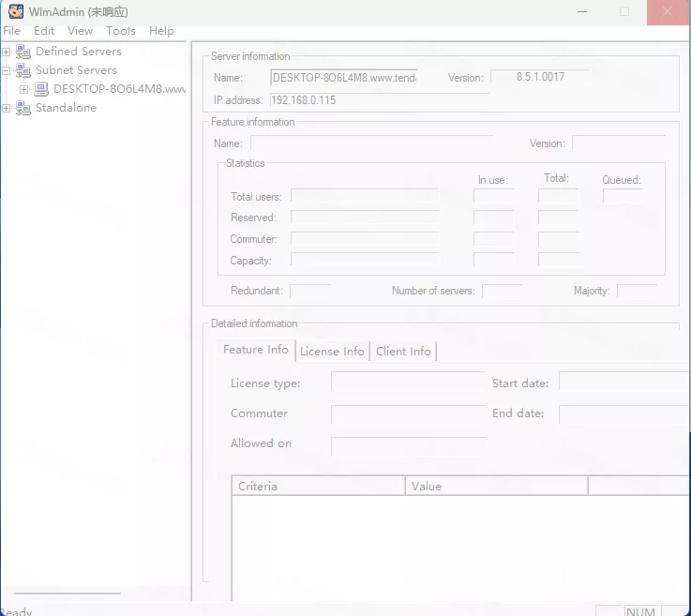Select the Standalone group icon

click(x=23, y=108)
